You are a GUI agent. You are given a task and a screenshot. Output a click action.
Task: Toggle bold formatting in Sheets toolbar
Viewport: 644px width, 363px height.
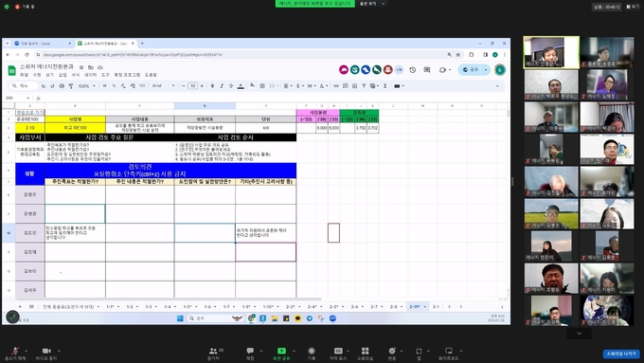(212, 86)
